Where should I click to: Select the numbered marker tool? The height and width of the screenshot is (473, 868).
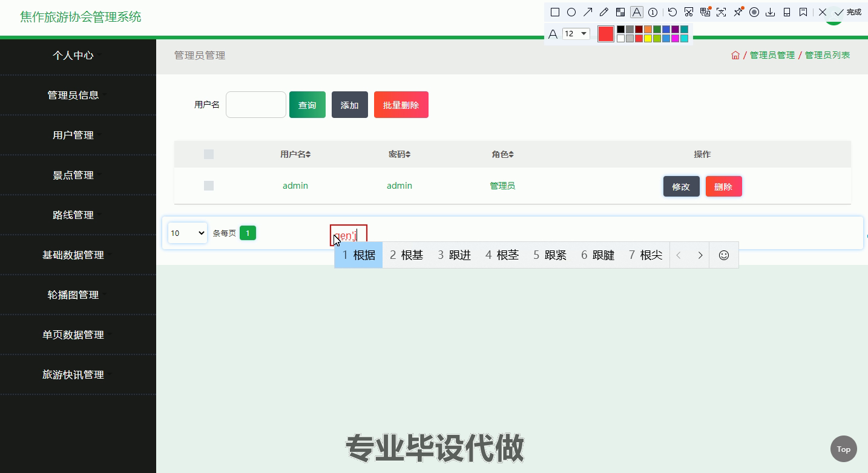click(653, 12)
